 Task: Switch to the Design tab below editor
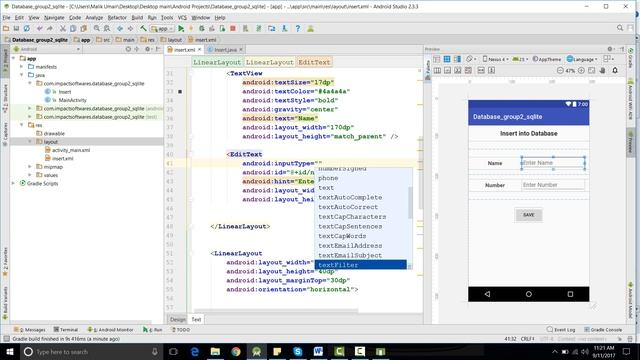[178, 320]
